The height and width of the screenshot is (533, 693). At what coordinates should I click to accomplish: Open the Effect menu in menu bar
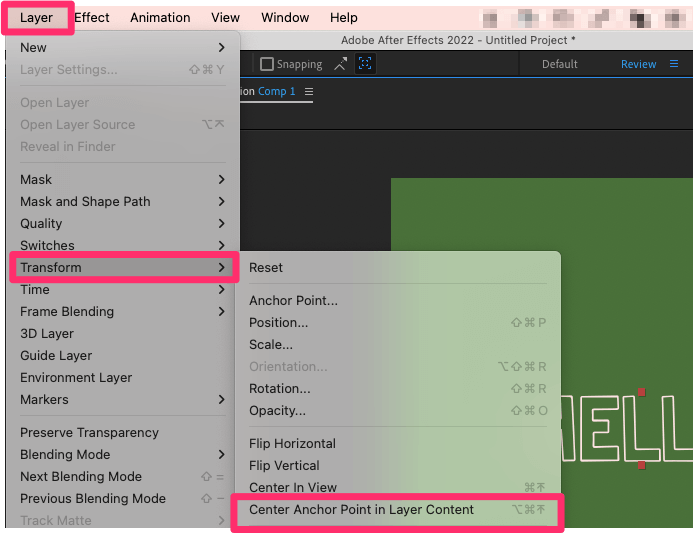[92, 17]
